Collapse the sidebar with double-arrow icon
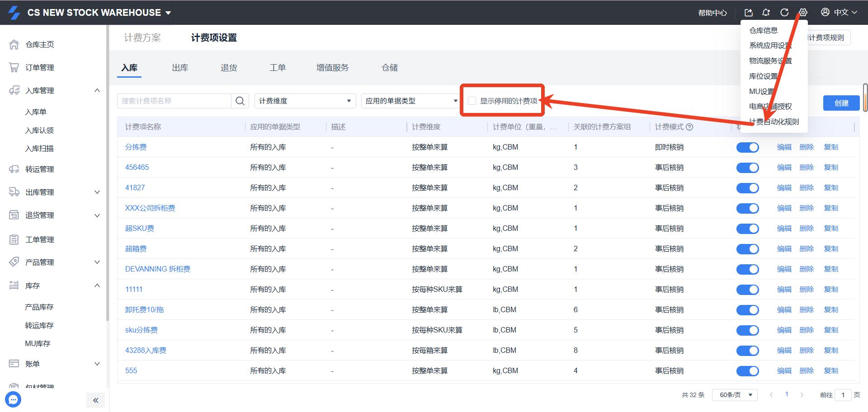The image size is (868, 412). pyautogui.click(x=95, y=400)
